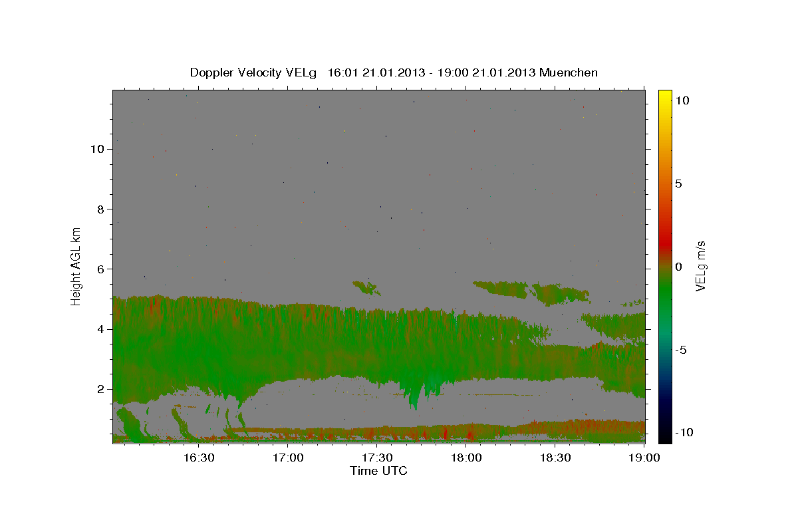The height and width of the screenshot is (532, 798).
Task: Click the 16:30 time tick label
Action: click(199, 458)
